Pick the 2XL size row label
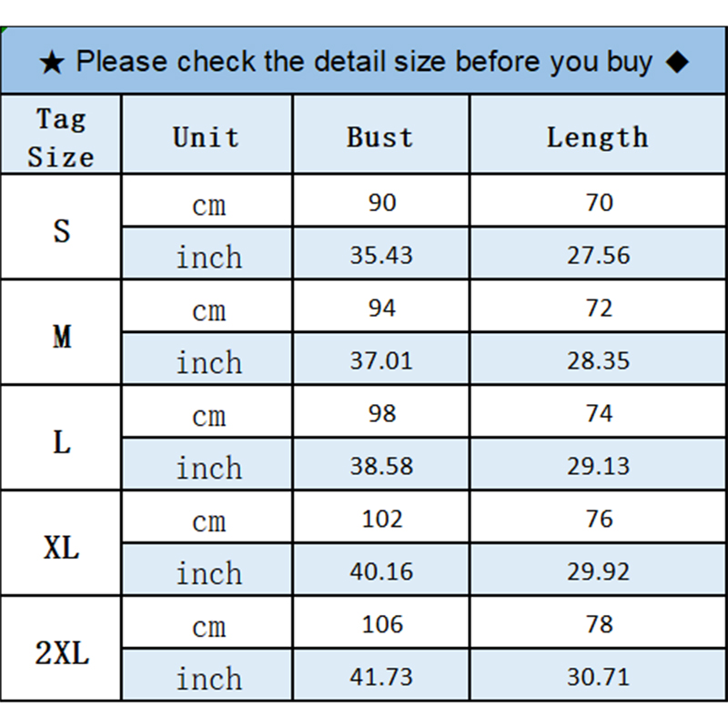 tap(61, 653)
